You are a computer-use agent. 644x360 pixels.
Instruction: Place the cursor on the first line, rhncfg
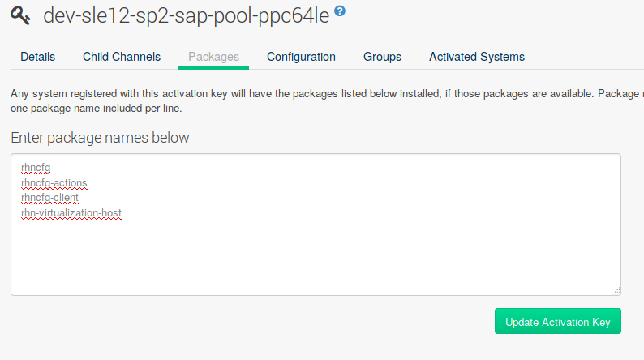tap(36, 169)
